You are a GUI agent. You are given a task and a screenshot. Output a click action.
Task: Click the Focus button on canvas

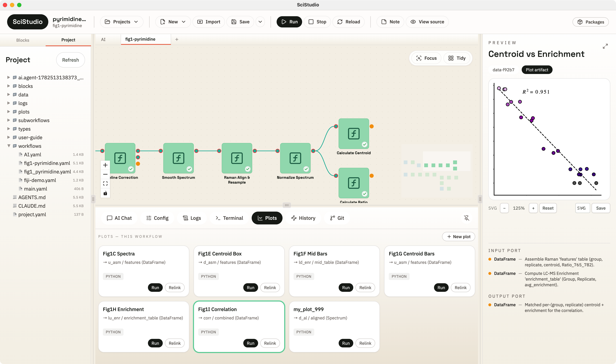tap(427, 58)
